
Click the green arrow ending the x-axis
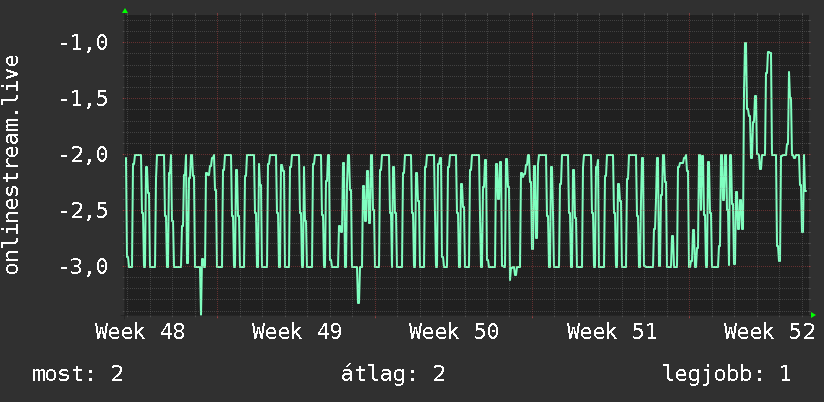click(813, 315)
